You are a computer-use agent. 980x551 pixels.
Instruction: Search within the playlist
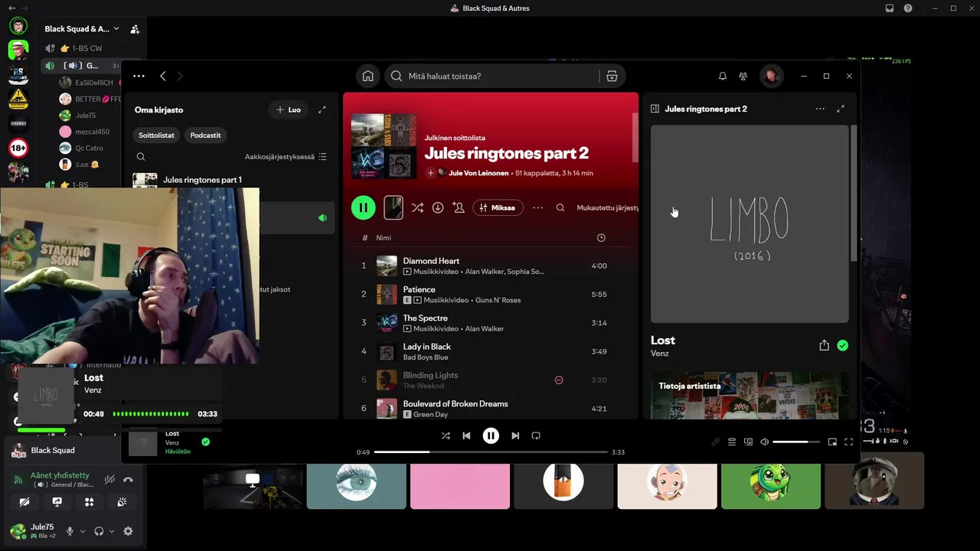[x=560, y=207]
